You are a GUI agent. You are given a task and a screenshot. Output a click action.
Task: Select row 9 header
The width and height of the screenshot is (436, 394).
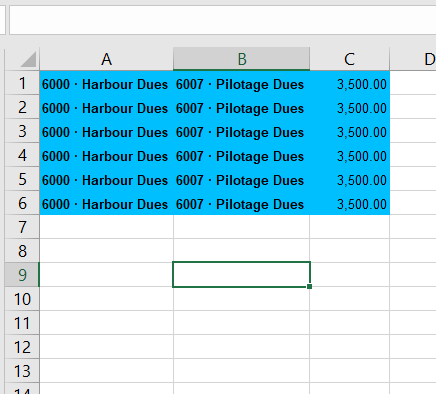tap(22, 275)
